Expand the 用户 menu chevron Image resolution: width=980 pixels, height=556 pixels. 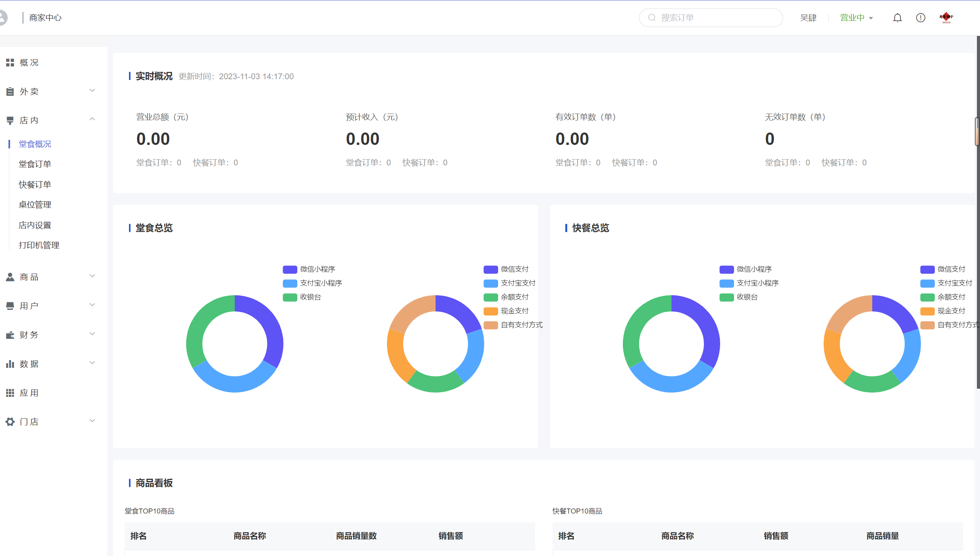92,305
